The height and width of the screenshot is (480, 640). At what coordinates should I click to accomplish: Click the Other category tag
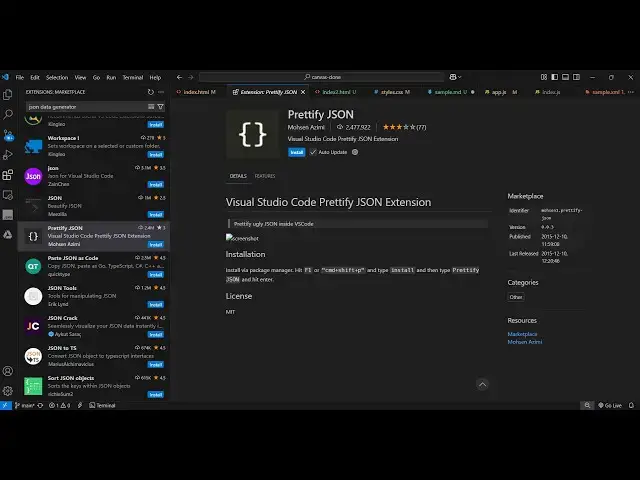tap(516, 297)
